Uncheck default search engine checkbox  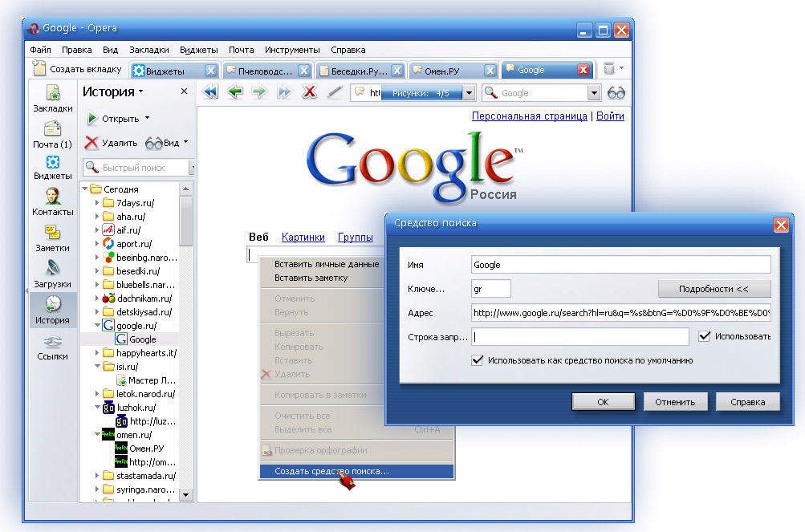(477, 360)
